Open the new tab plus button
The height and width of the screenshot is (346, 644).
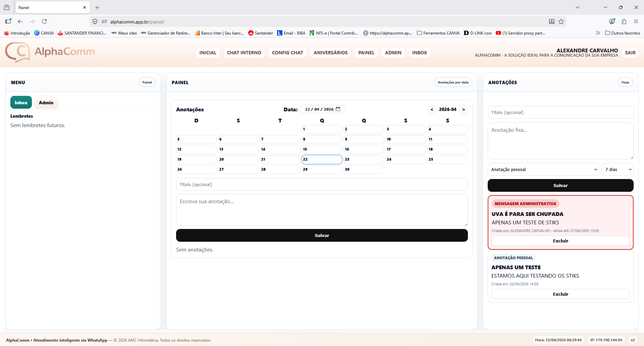[x=97, y=7]
